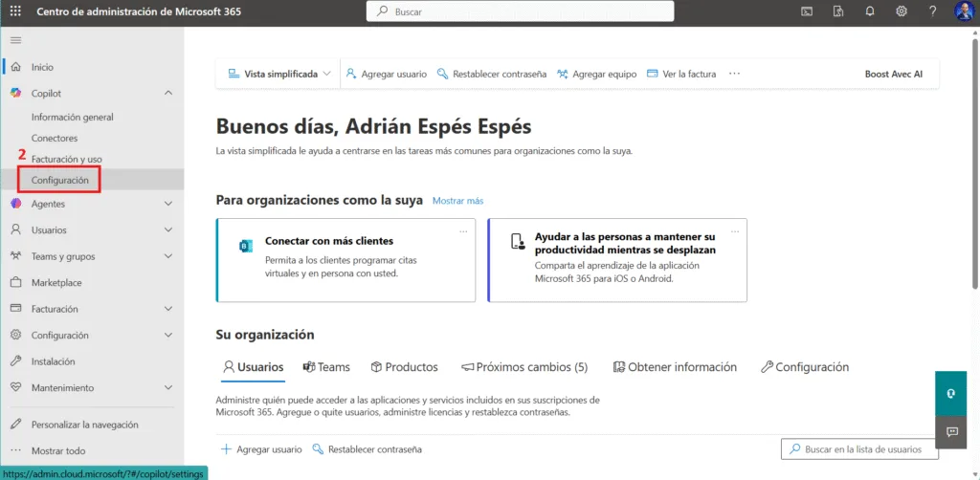Open the help headset floating button

952,393
